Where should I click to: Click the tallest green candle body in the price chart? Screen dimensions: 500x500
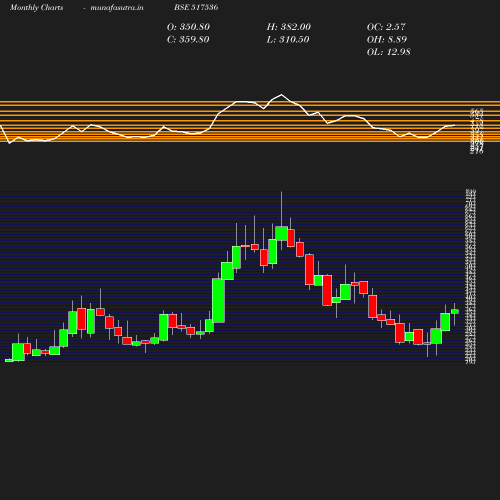point(219,301)
